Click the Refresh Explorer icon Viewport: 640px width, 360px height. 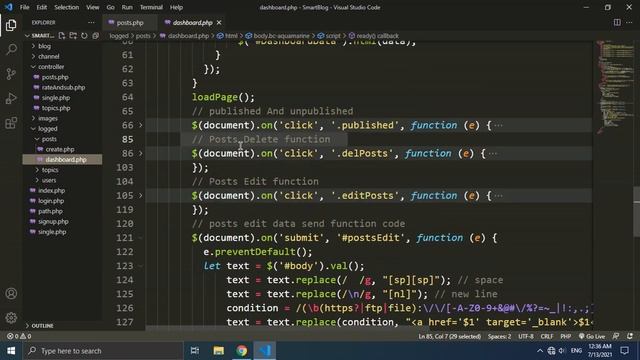pos(84,36)
